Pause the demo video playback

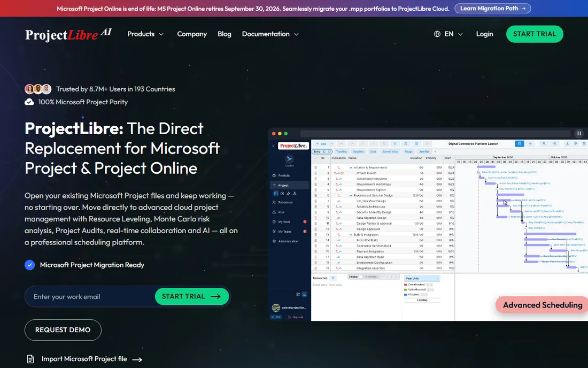(x=579, y=134)
